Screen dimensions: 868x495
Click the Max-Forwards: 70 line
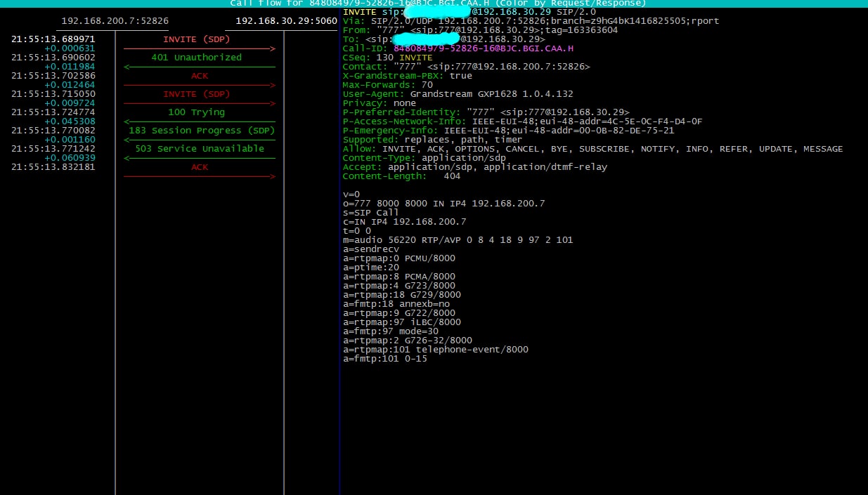coord(388,85)
